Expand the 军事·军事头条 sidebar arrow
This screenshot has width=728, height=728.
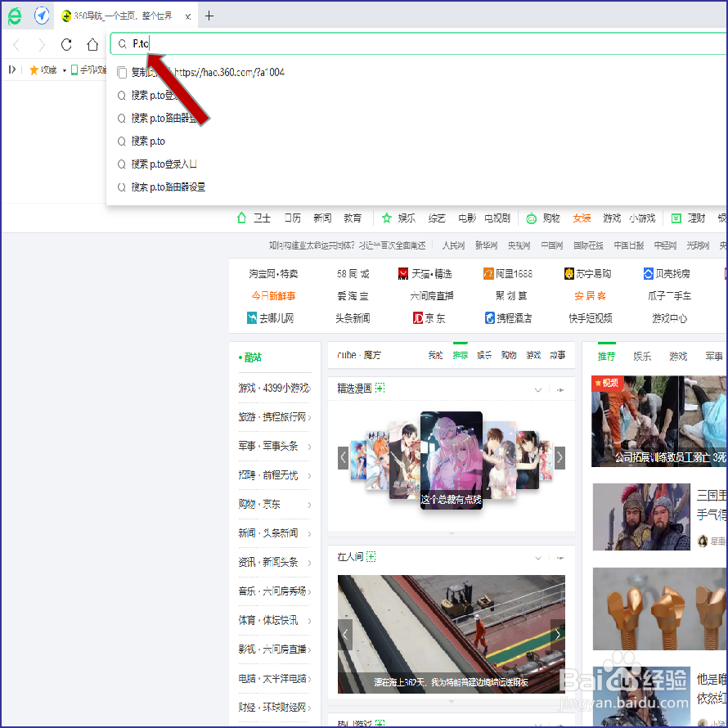(309, 446)
